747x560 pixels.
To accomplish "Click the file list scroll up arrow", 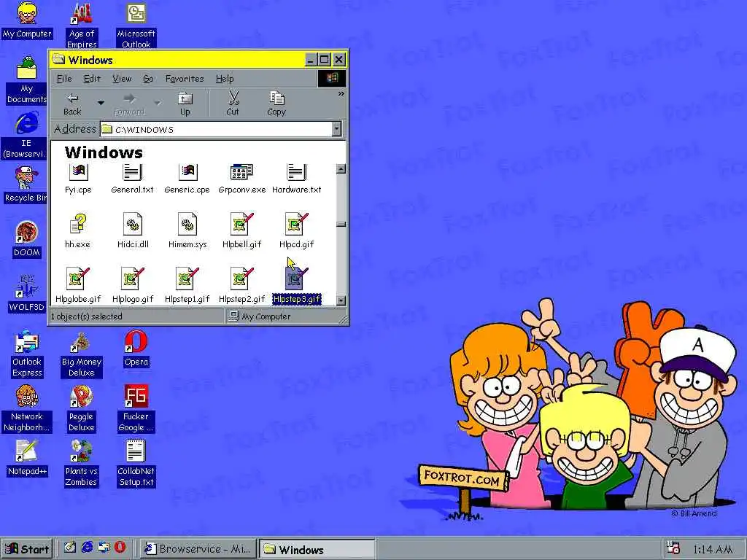I will [x=341, y=169].
